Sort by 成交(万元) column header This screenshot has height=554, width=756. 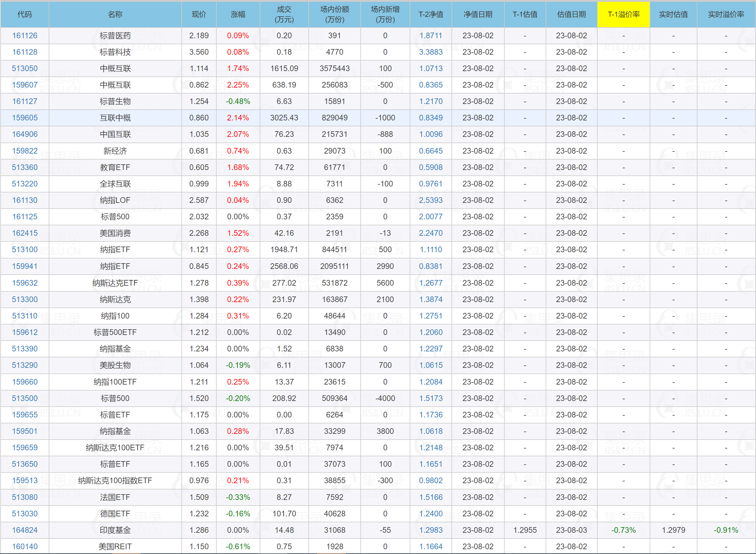(284, 14)
